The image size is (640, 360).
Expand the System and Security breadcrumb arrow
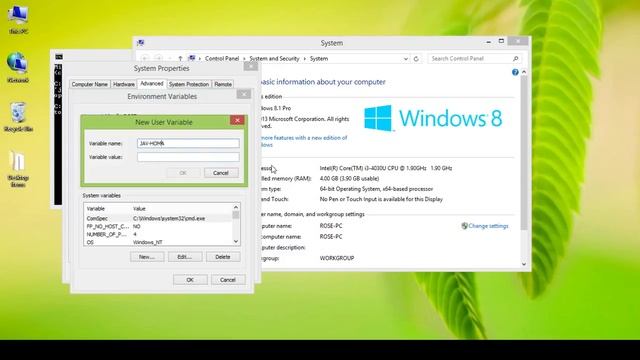coord(304,59)
